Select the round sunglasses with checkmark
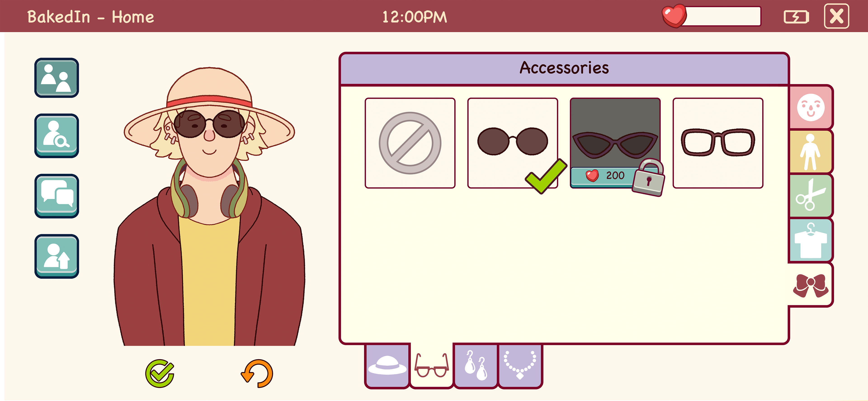Screen dimensions: 868x401 coord(512,143)
